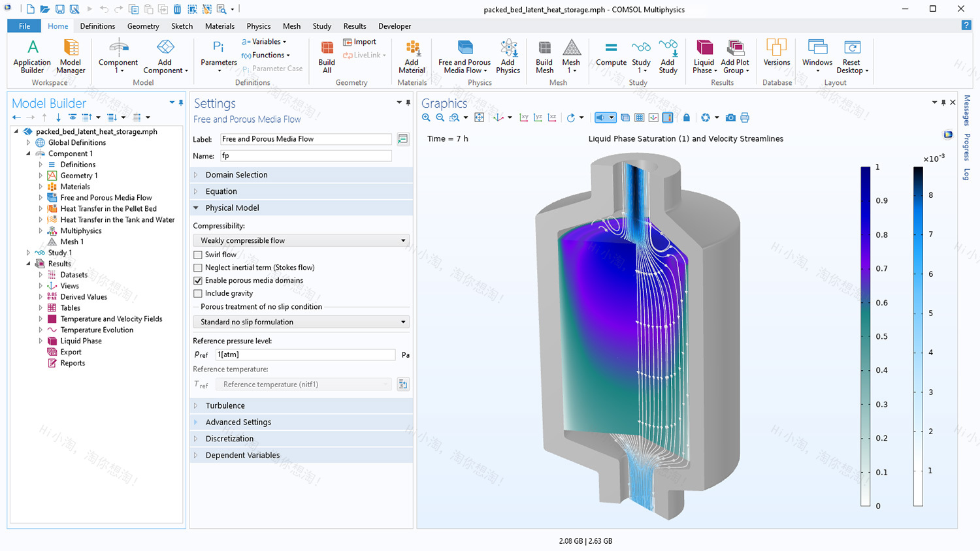
Task: Open the Application Builder
Action: pos(31,55)
